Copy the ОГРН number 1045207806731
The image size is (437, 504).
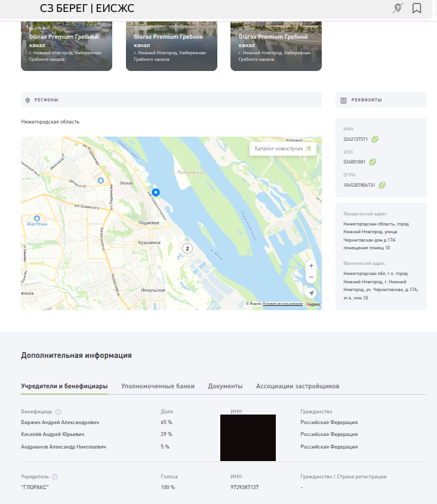click(x=382, y=185)
